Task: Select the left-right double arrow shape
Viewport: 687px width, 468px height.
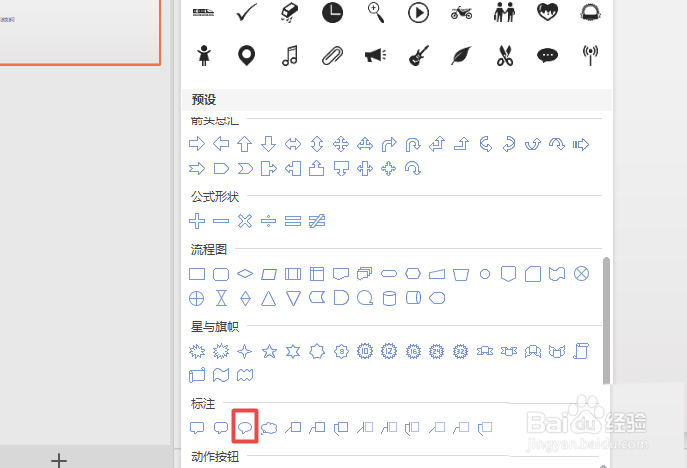Action: (x=293, y=144)
